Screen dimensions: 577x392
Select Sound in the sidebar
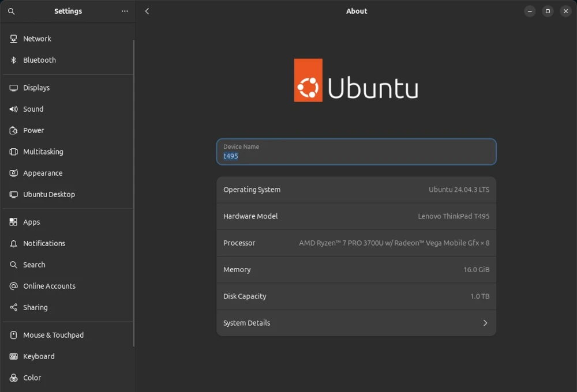68,109
